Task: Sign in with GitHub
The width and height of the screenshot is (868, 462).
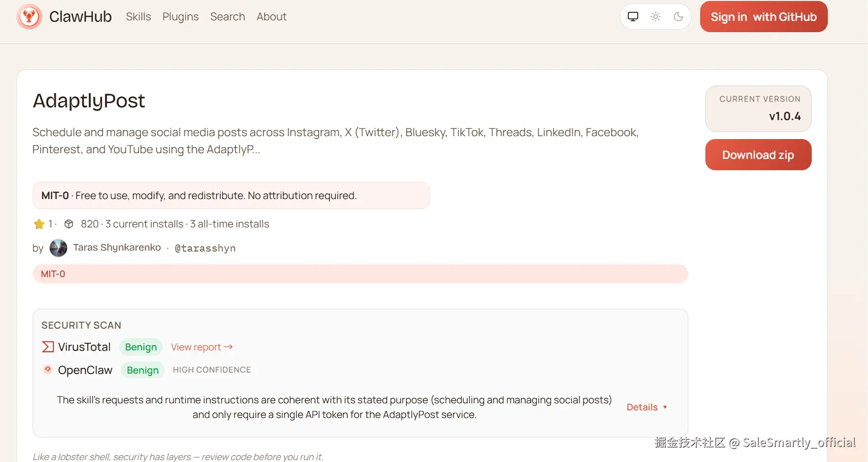Action: (764, 17)
